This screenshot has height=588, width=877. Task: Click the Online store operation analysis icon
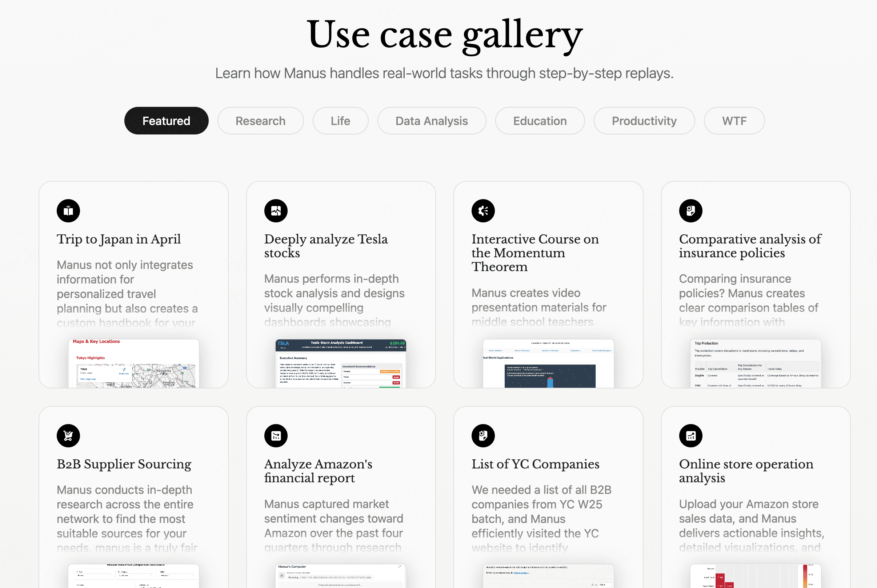coord(690,436)
